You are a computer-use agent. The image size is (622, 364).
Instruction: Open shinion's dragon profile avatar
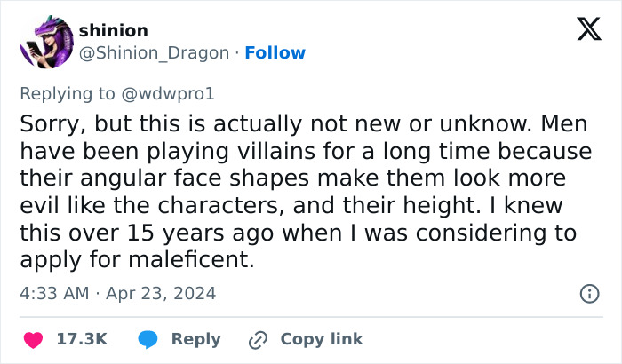44,42
